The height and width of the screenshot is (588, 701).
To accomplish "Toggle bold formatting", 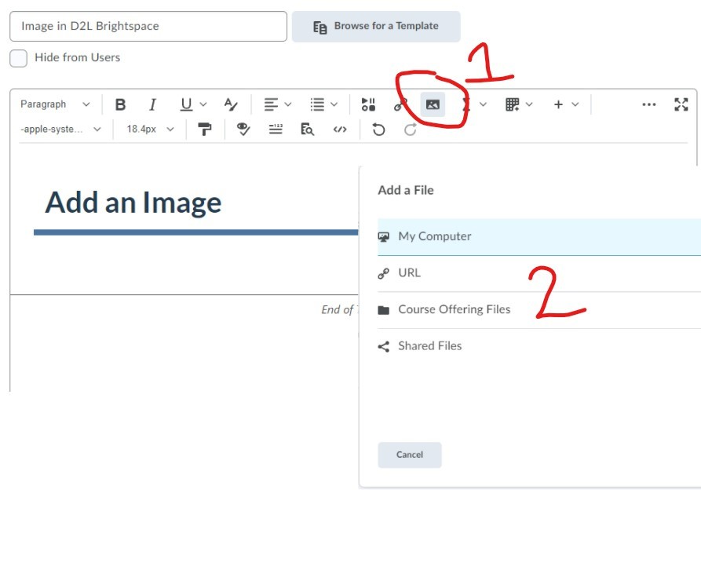I will point(120,104).
